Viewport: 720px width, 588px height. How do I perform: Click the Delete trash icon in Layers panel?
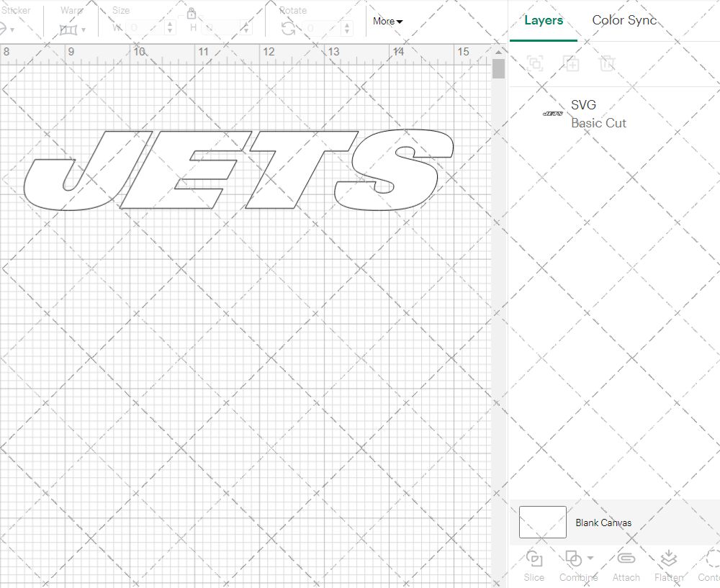tap(607, 63)
